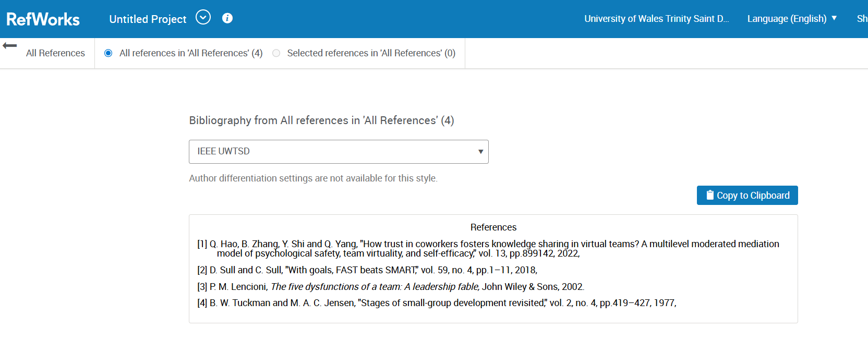Click the author differentiation settings note
This screenshot has height=340, width=868.
point(313,178)
